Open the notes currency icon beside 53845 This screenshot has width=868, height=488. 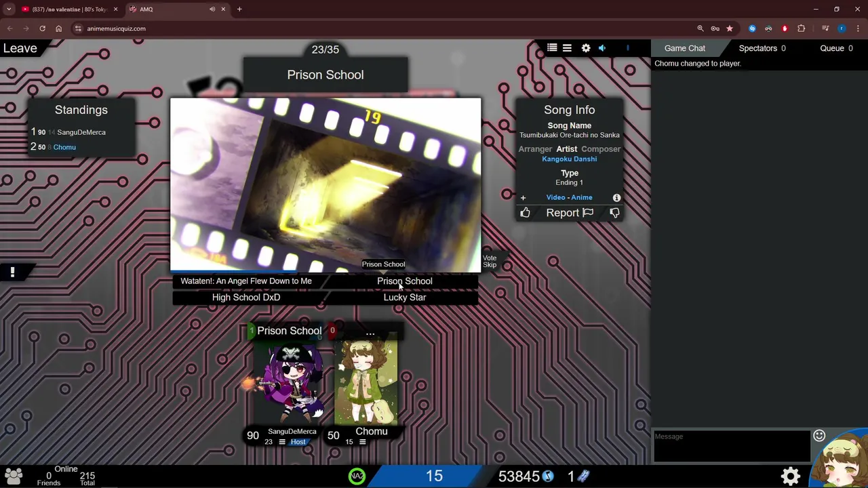point(548,476)
